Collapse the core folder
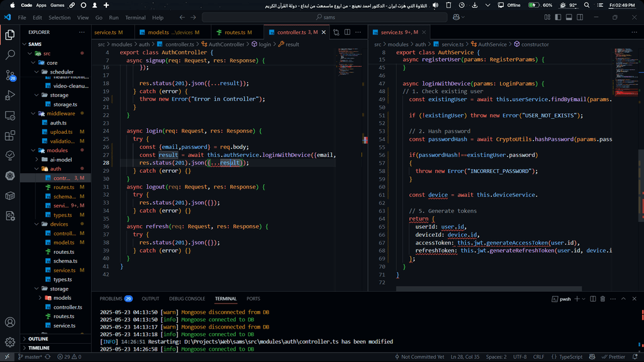This screenshot has height=362, width=644. click(33, 63)
